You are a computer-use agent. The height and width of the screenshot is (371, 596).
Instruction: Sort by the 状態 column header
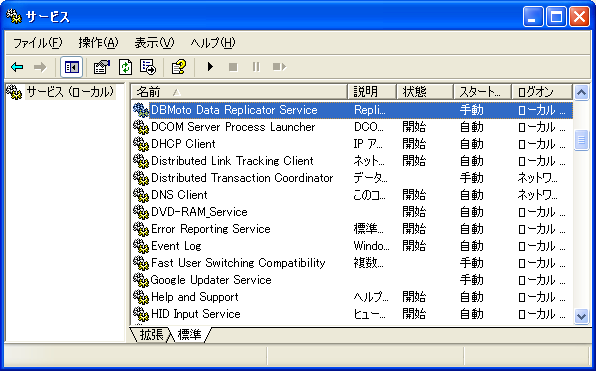pos(425,92)
